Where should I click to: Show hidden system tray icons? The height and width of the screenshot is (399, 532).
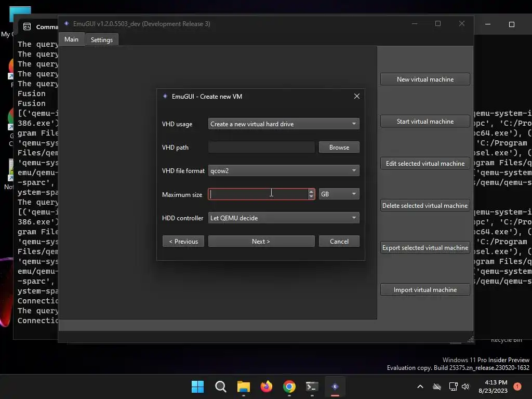420,387
